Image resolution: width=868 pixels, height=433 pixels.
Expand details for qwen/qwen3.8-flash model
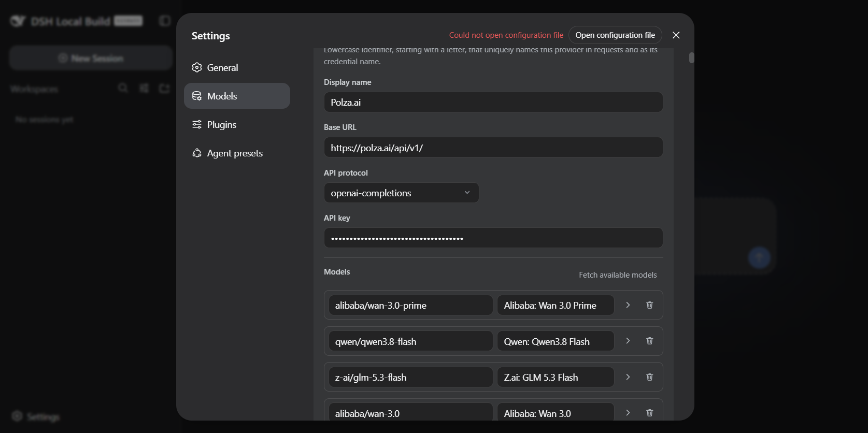(x=628, y=341)
